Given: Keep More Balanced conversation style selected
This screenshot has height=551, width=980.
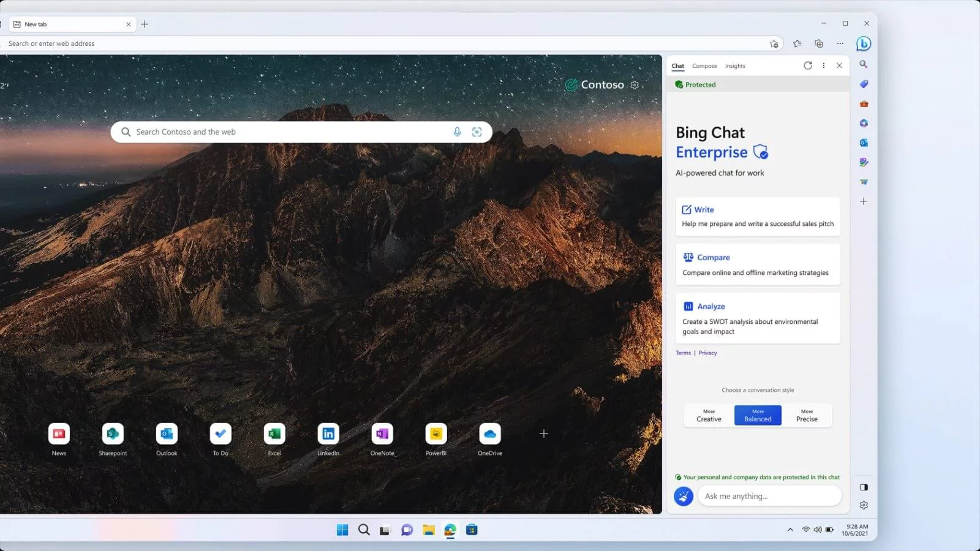Looking at the screenshot, I should tap(758, 415).
